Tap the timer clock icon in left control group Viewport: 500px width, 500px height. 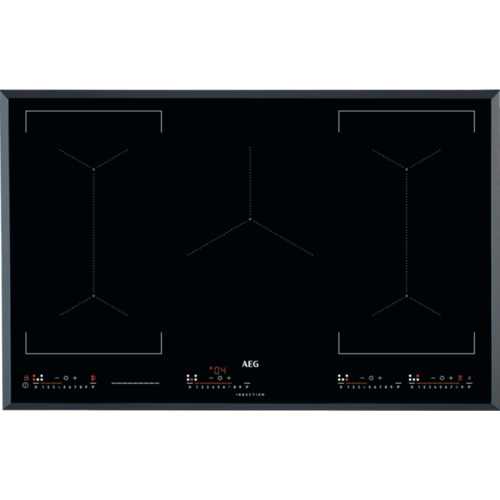(x=66, y=378)
